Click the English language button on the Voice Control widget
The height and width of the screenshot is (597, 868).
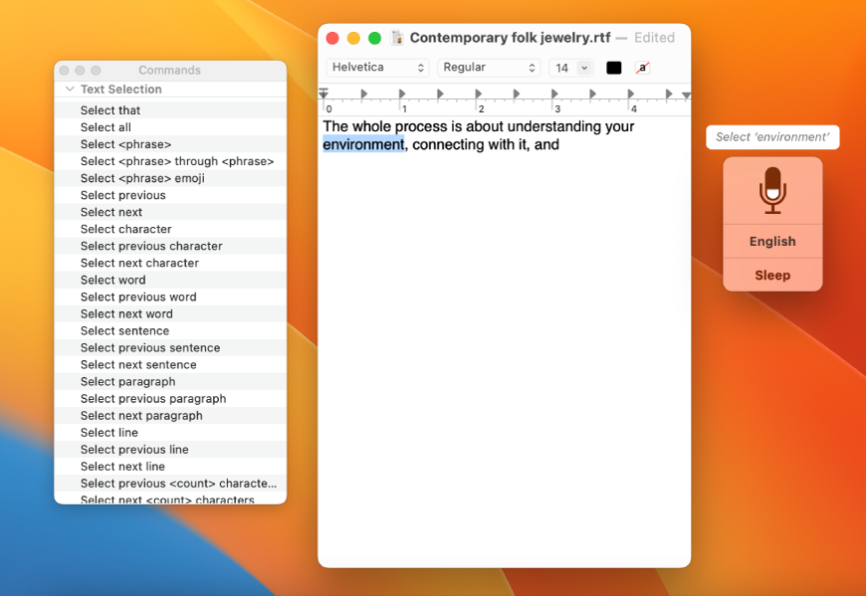772,241
